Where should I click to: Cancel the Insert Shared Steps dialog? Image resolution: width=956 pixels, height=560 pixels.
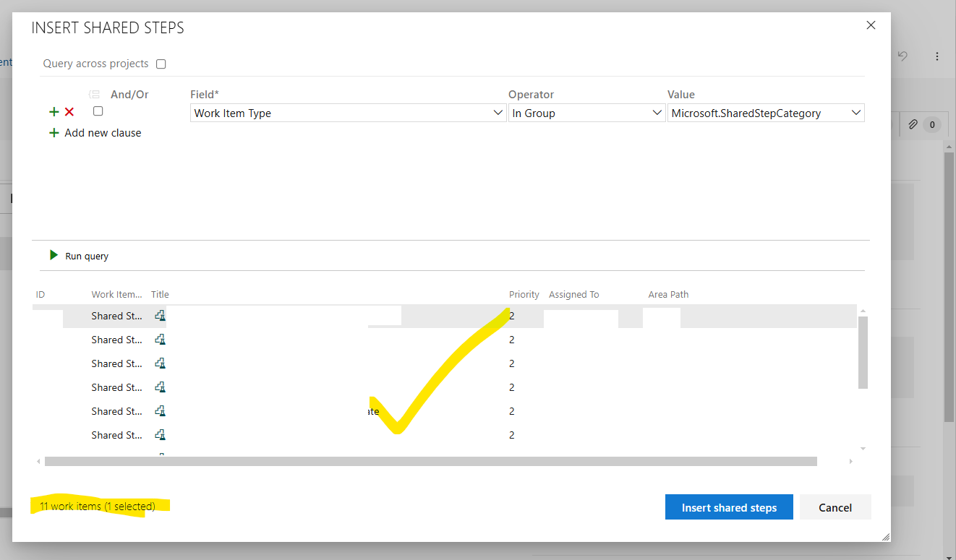pyautogui.click(x=835, y=507)
